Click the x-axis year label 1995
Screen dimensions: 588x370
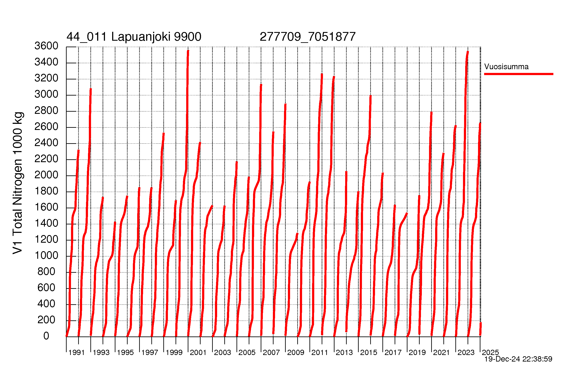(x=125, y=353)
